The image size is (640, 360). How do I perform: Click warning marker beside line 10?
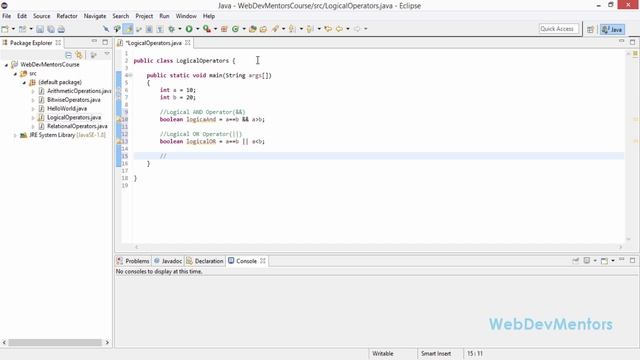point(119,120)
